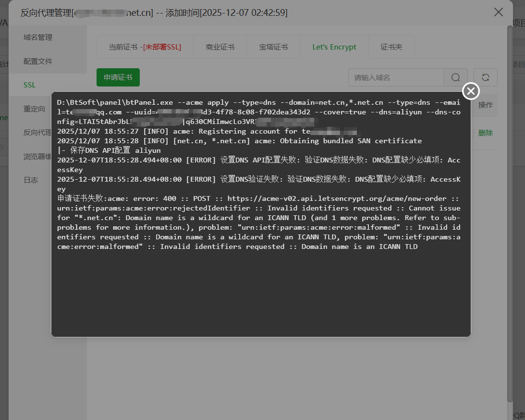Click the log line '保存DNS API配置 aliyun'
This screenshot has height=420, width=525.
point(109,150)
